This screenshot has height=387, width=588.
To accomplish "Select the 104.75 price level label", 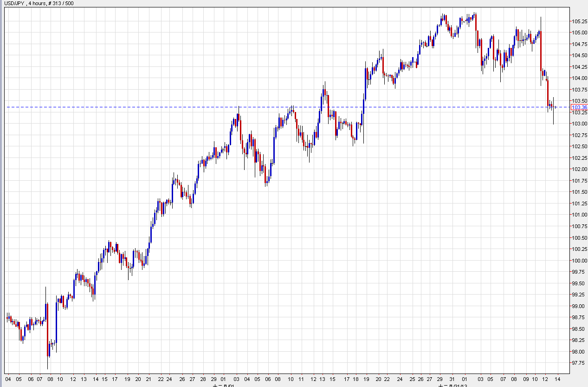I will 579,44.
